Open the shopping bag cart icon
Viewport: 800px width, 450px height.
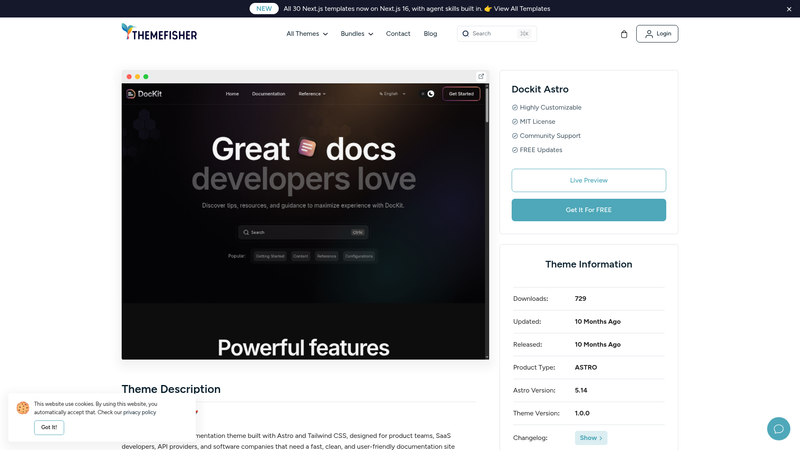click(623, 34)
